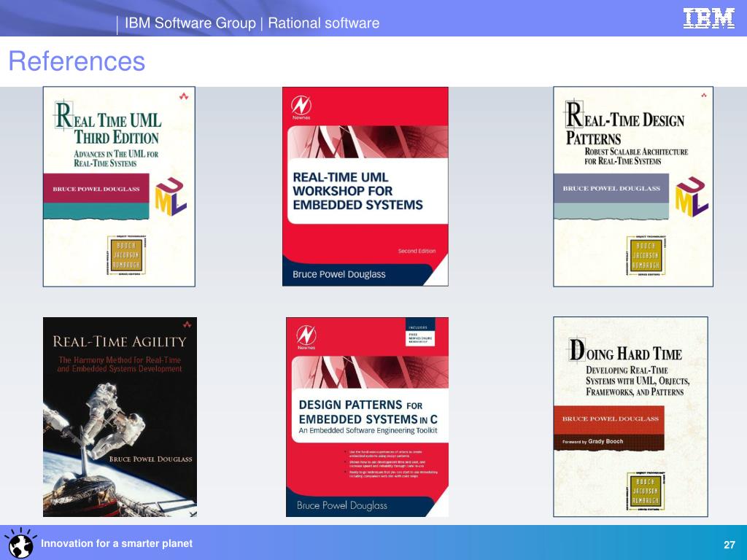Click The Harmony Method subtitle on Agility cover
The width and height of the screenshot is (747, 560).
[x=120, y=365]
